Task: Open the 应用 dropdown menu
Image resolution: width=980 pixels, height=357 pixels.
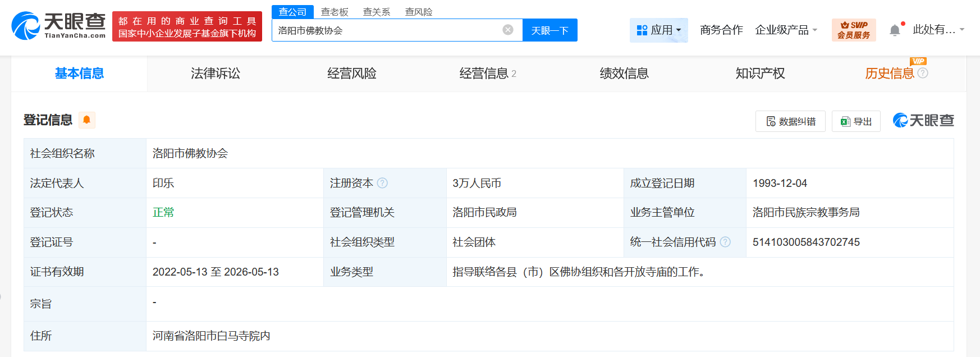Action: (659, 30)
